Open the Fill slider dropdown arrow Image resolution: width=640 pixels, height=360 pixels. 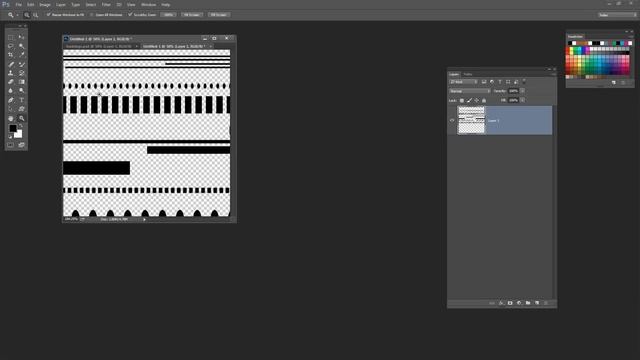(x=522, y=100)
